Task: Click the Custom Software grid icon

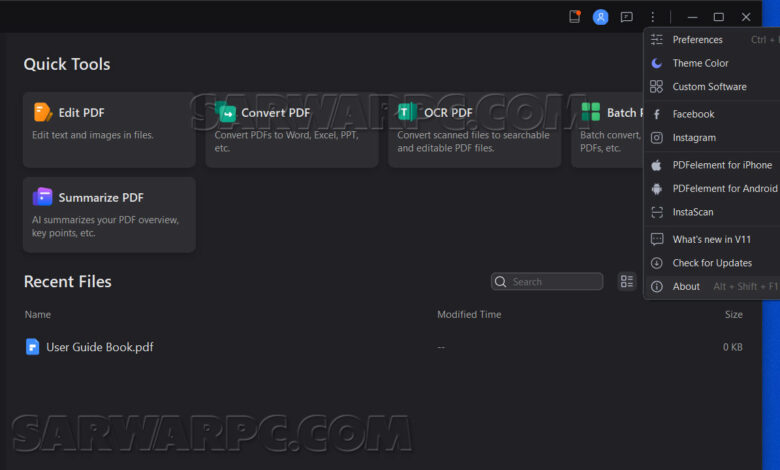Action: coord(657,87)
